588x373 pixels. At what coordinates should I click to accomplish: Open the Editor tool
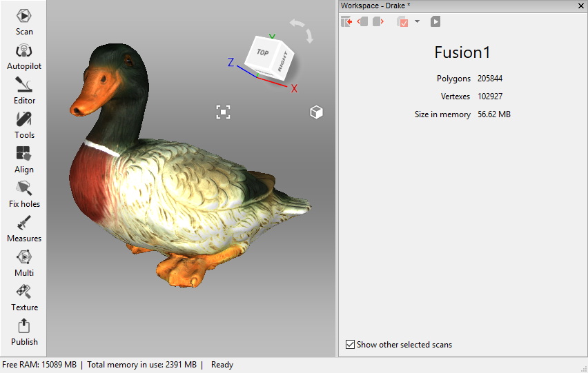pyautogui.click(x=24, y=90)
